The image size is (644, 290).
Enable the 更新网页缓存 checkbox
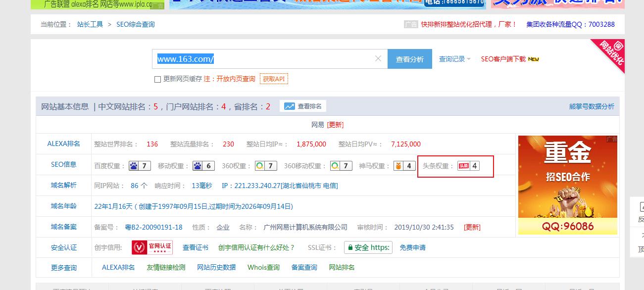(x=158, y=79)
